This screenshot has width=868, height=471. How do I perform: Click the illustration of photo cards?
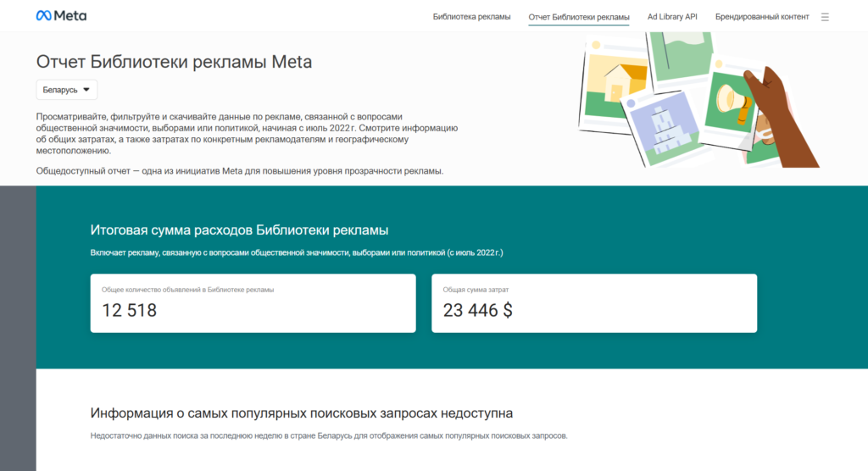click(698, 100)
